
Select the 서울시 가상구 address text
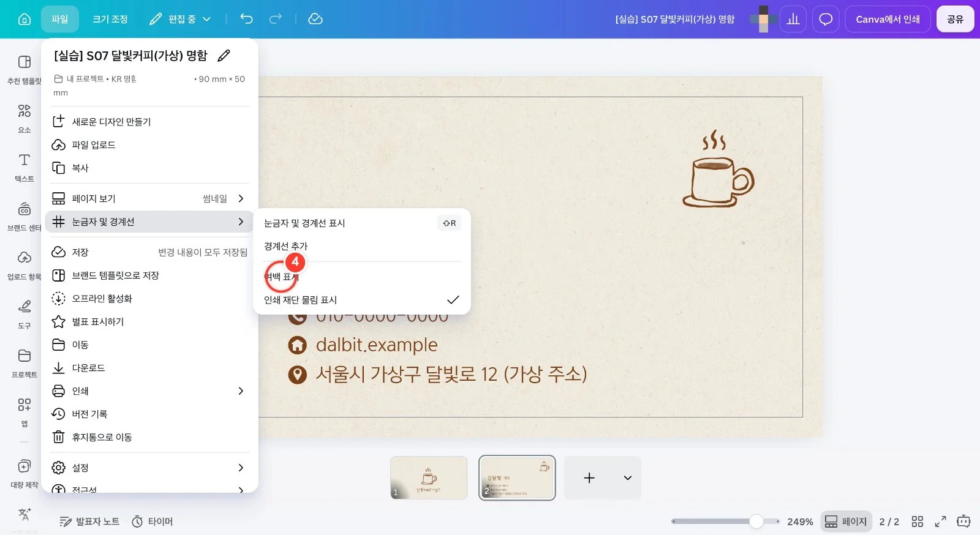451,374
